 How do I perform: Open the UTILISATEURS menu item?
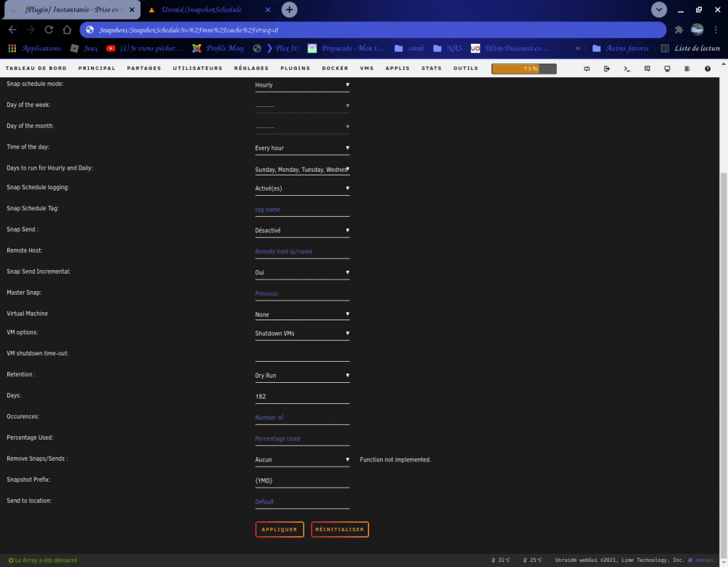click(x=198, y=68)
